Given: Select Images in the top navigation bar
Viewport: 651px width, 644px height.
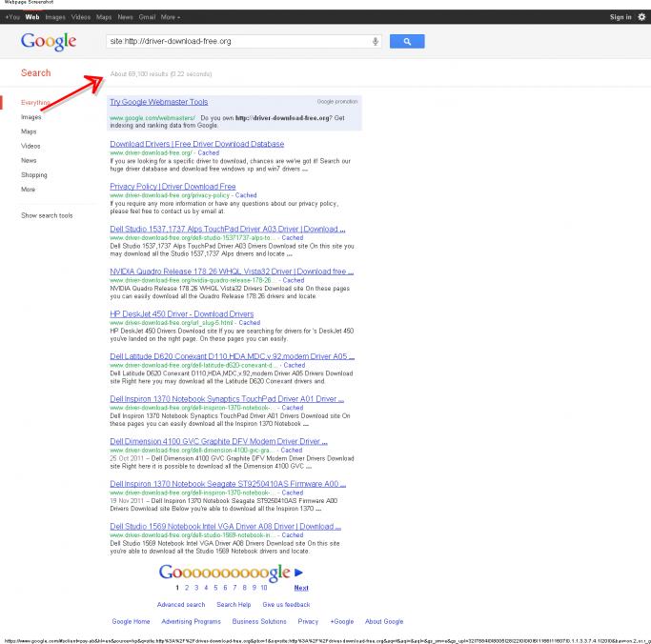Looking at the screenshot, I should click(x=55, y=17).
